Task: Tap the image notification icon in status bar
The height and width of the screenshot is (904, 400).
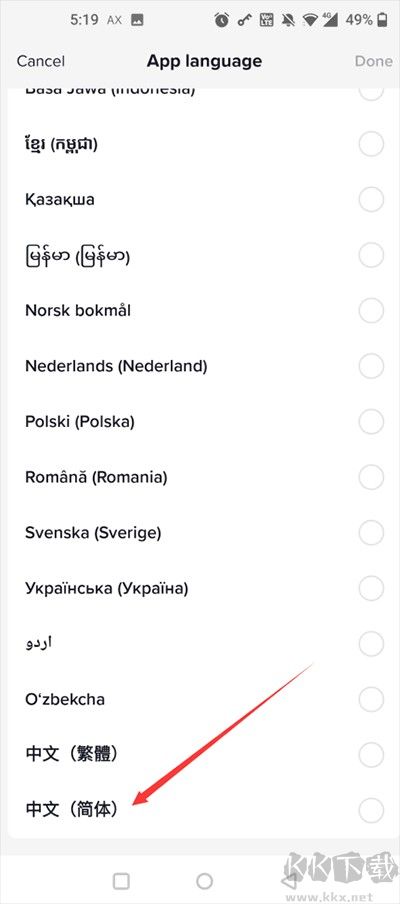Action: click(137, 20)
